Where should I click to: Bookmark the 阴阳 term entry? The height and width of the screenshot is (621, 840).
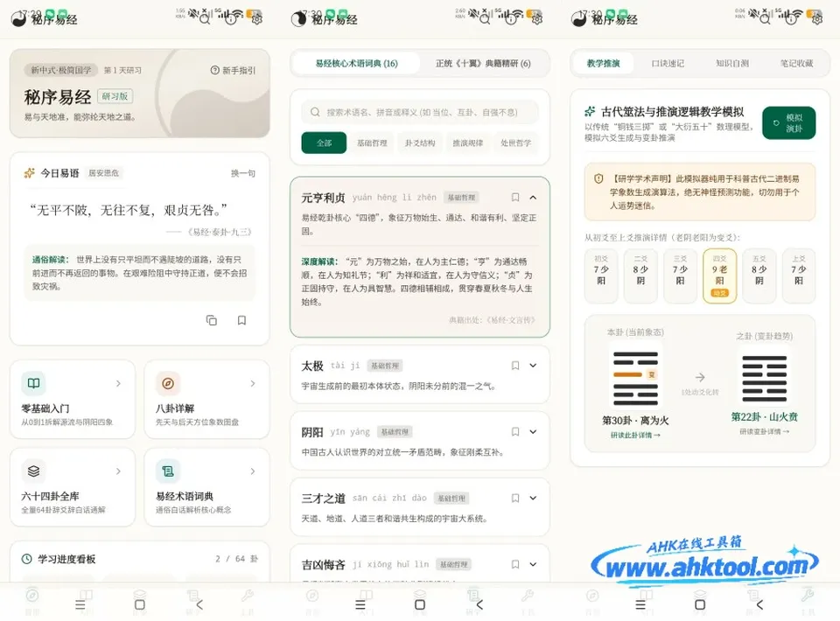(x=515, y=432)
